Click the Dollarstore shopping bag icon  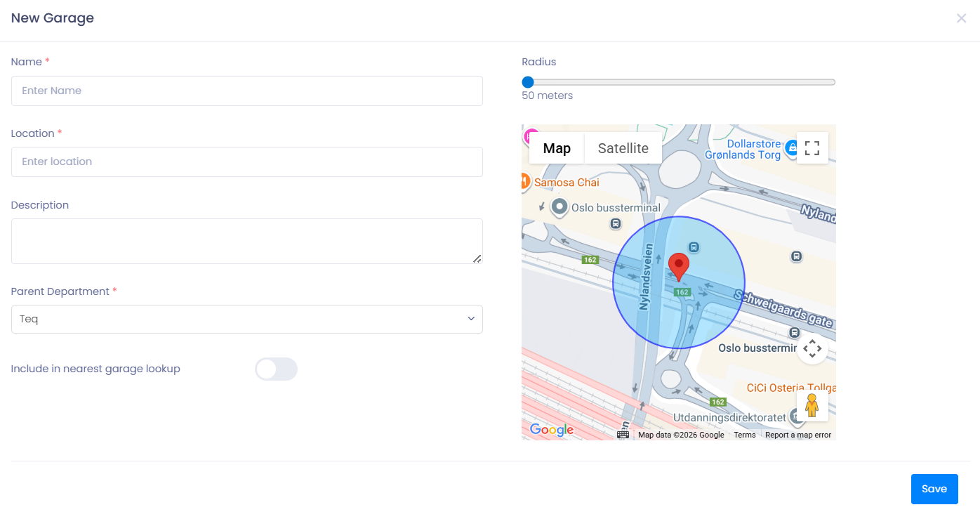point(793,148)
